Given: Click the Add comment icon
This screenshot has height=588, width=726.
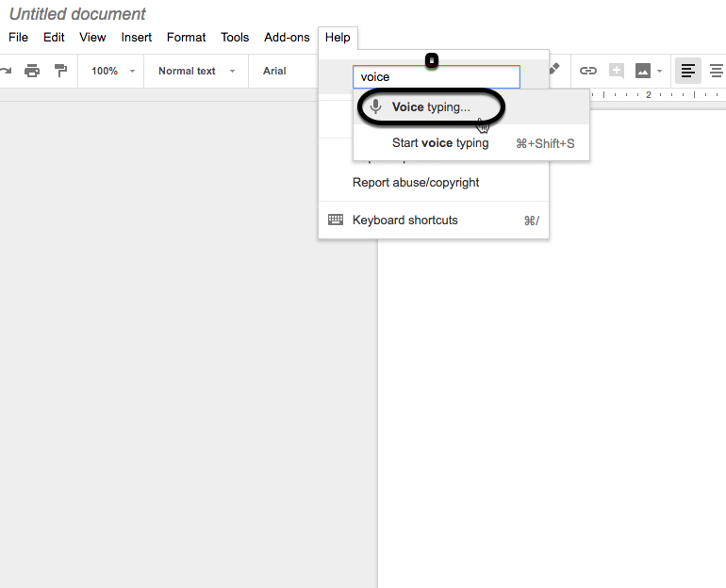Looking at the screenshot, I should click(617, 71).
